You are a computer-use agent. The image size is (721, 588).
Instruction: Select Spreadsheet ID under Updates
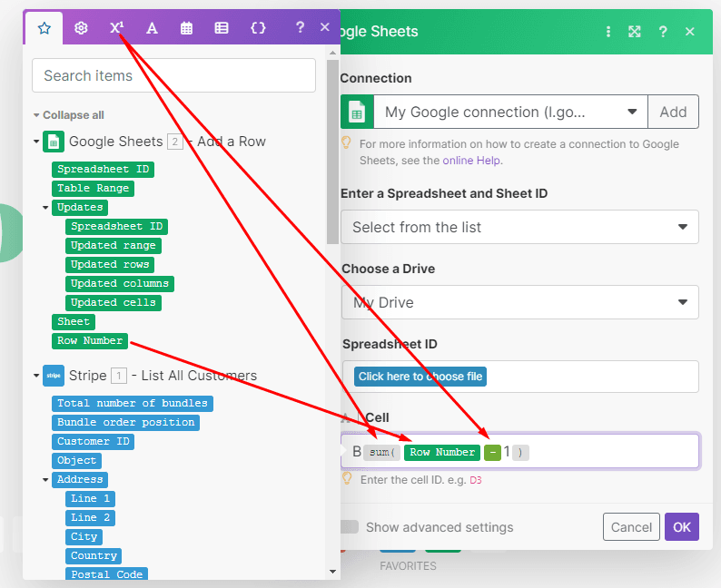[117, 227]
